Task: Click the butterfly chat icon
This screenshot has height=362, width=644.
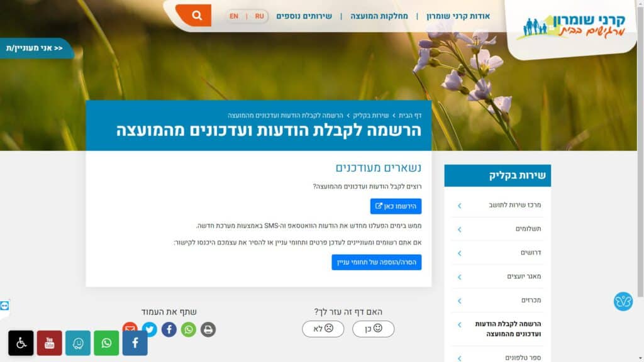Action: click(x=623, y=301)
